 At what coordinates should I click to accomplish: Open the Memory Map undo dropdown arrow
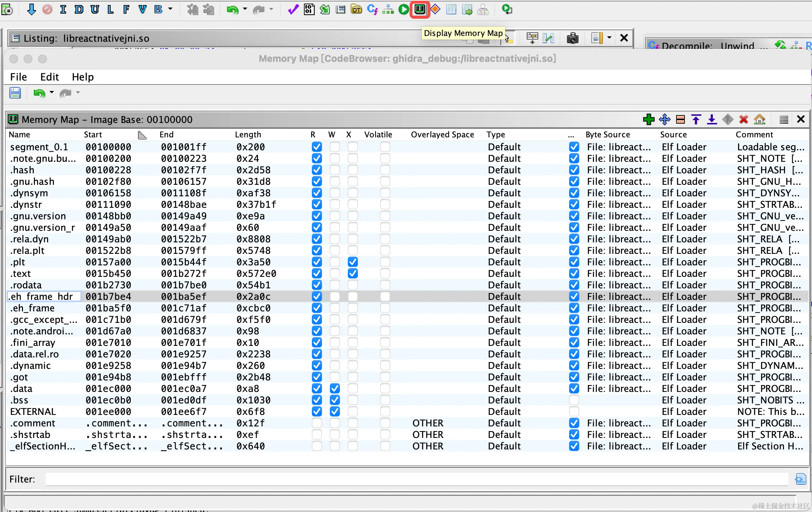[x=52, y=92]
